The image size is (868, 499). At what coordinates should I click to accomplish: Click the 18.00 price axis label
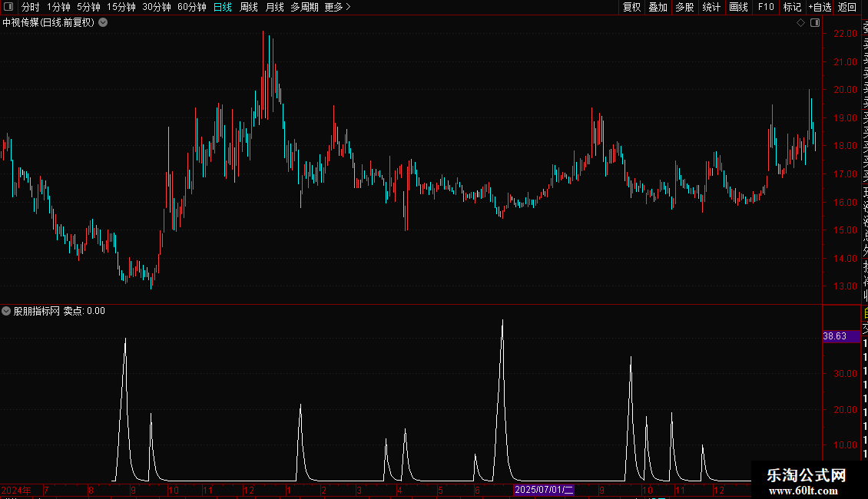845,146
